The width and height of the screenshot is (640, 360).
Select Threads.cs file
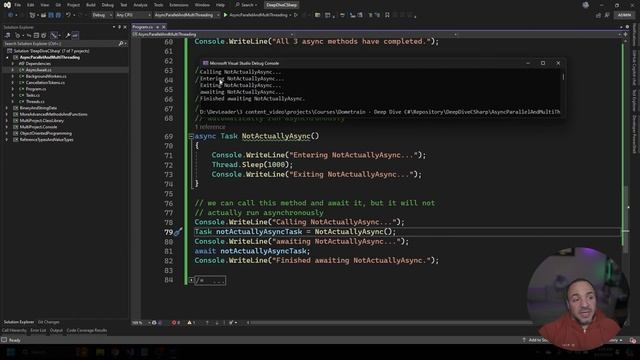pos(35,102)
